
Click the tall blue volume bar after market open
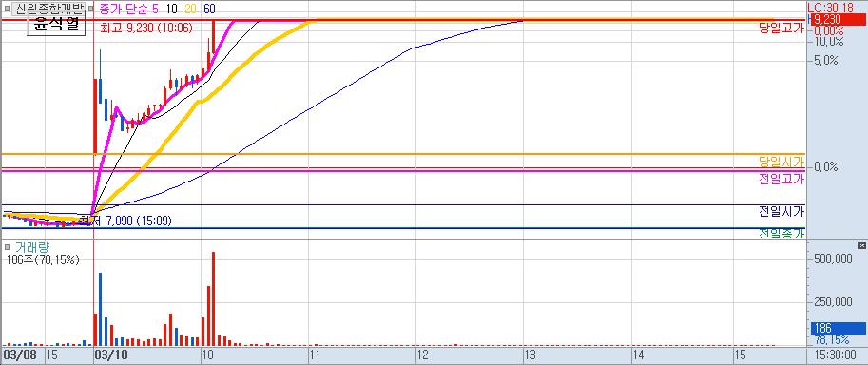point(100,309)
